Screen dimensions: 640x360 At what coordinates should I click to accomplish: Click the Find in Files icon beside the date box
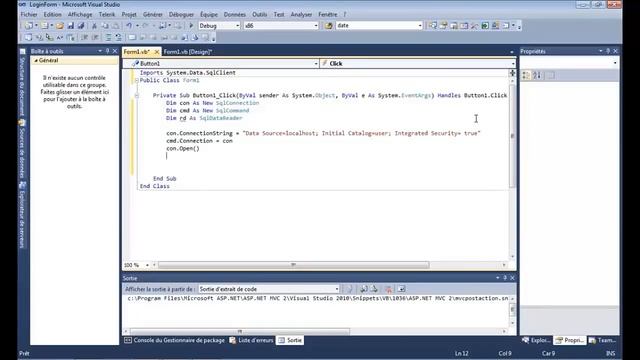pos(329,26)
